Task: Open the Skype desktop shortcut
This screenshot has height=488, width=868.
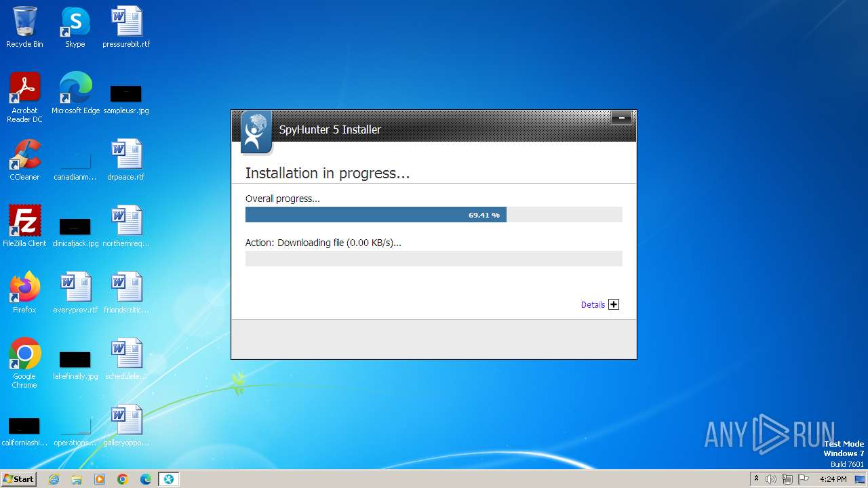Action: point(75,28)
